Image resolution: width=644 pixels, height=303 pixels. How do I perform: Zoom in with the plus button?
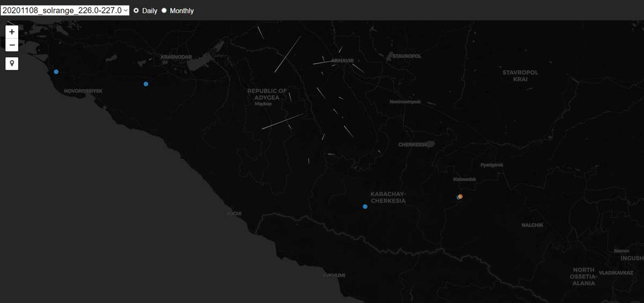pos(12,32)
